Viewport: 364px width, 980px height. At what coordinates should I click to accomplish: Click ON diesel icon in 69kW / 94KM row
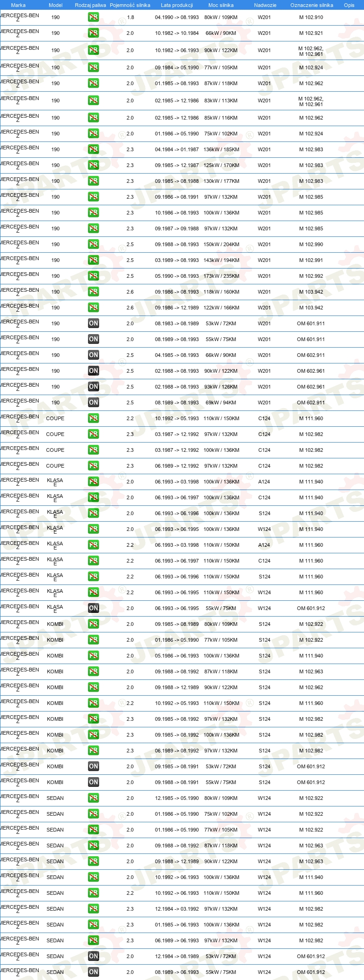94,403
